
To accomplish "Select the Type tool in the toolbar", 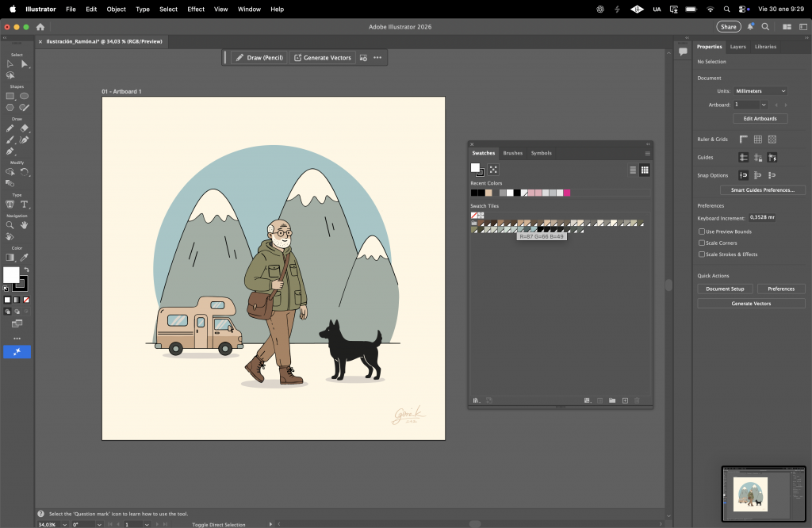I will [x=24, y=205].
